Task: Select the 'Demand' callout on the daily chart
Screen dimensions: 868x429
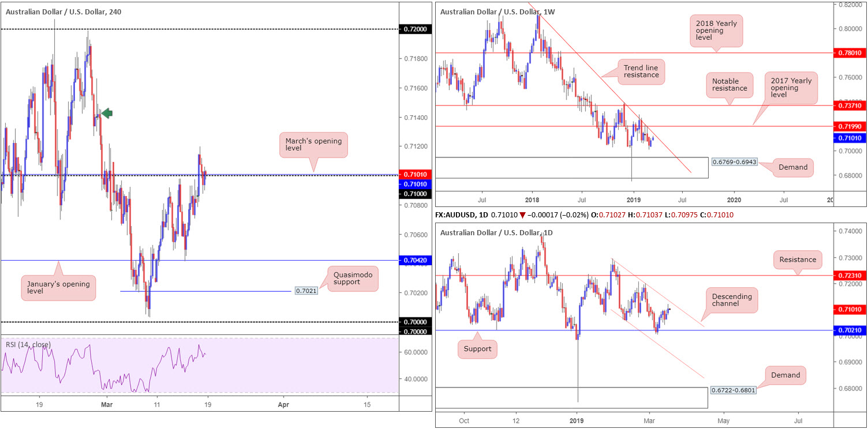Action: 785,375
